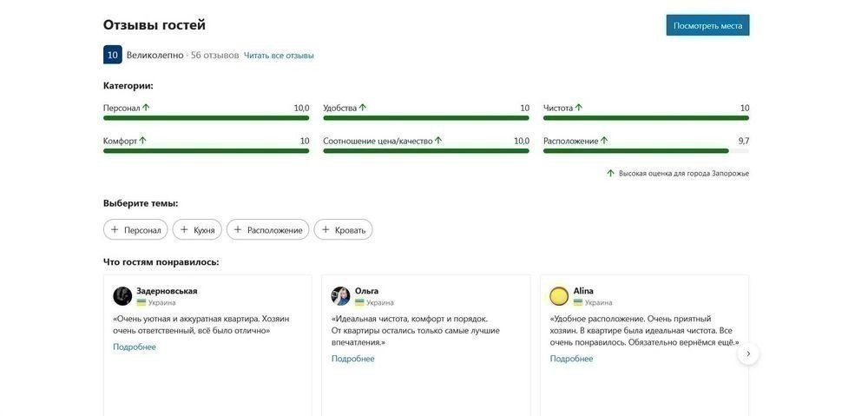Click the green arrow beside Удобства category
The image size is (868, 416).
(363, 108)
